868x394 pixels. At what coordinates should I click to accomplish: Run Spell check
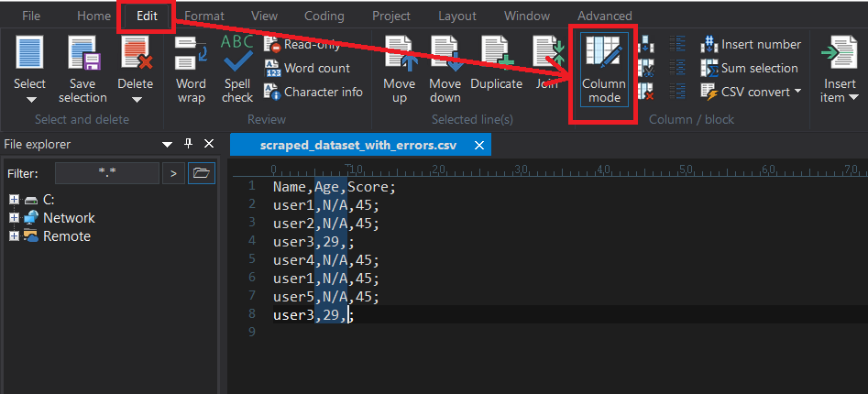click(x=238, y=69)
